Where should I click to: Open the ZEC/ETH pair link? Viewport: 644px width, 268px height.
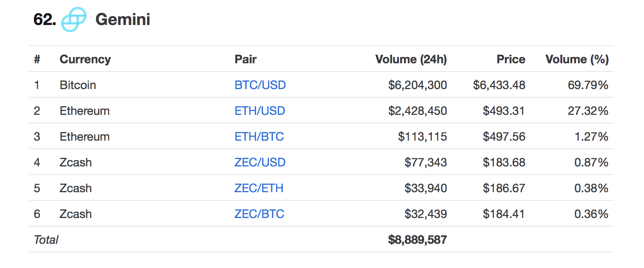[259, 188]
